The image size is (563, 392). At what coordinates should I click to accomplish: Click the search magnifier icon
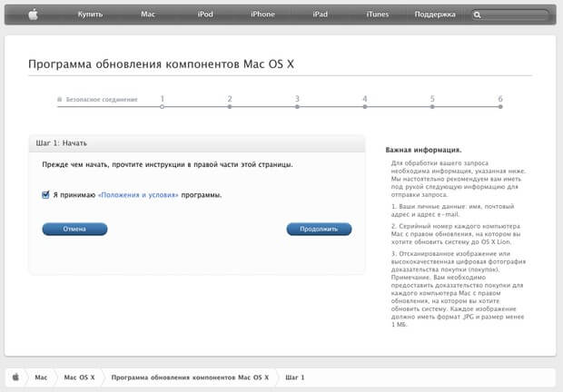(x=477, y=15)
